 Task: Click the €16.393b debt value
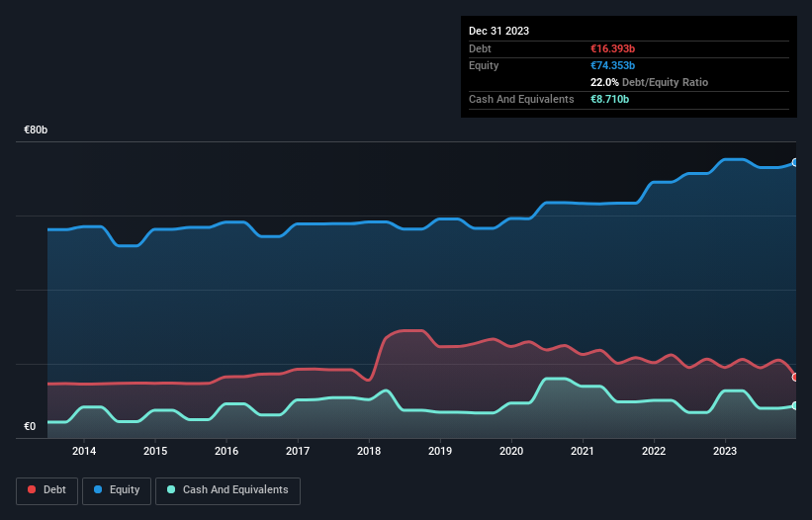[612, 48]
